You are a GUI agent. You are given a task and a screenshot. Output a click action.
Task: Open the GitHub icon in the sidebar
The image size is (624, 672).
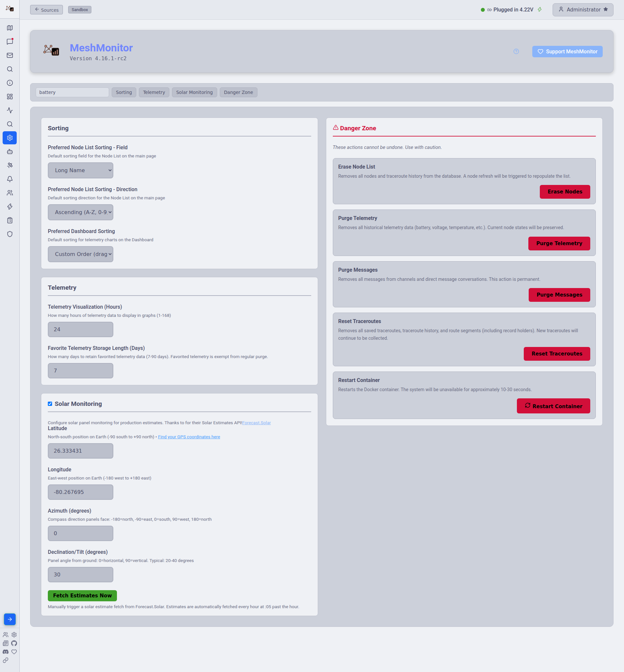[x=14, y=643]
